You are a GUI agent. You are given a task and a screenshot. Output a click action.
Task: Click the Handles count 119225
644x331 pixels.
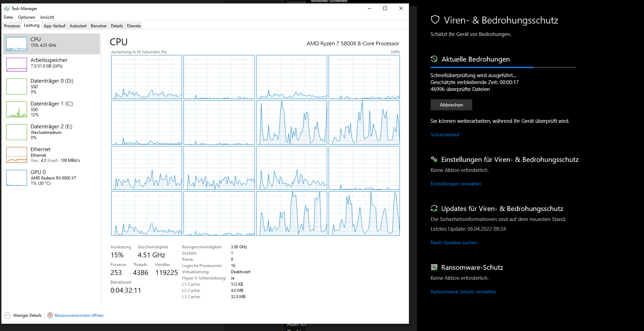pos(167,273)
